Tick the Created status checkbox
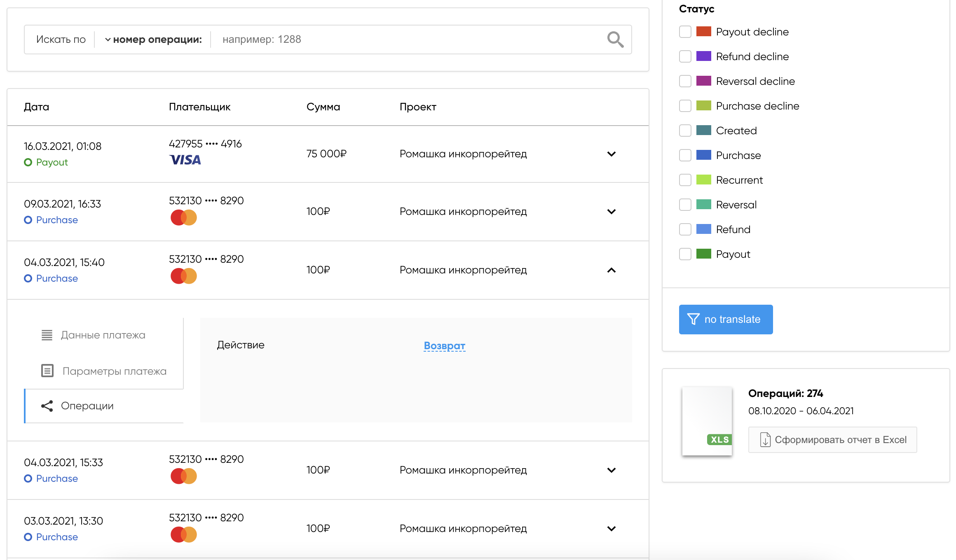956x560 pixels. (x=685, y=131)
